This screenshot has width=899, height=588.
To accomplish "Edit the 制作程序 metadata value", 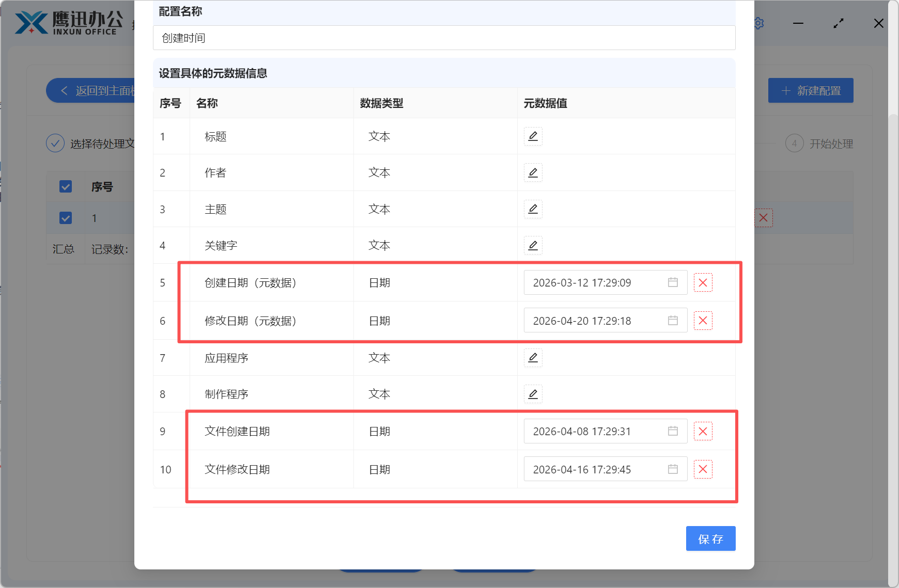I will pos(533,394).
